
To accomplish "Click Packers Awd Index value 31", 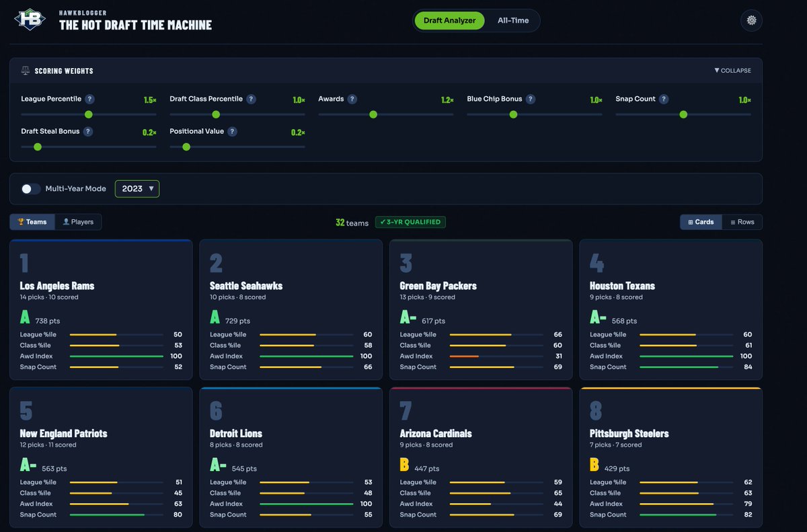I will 558,356.
